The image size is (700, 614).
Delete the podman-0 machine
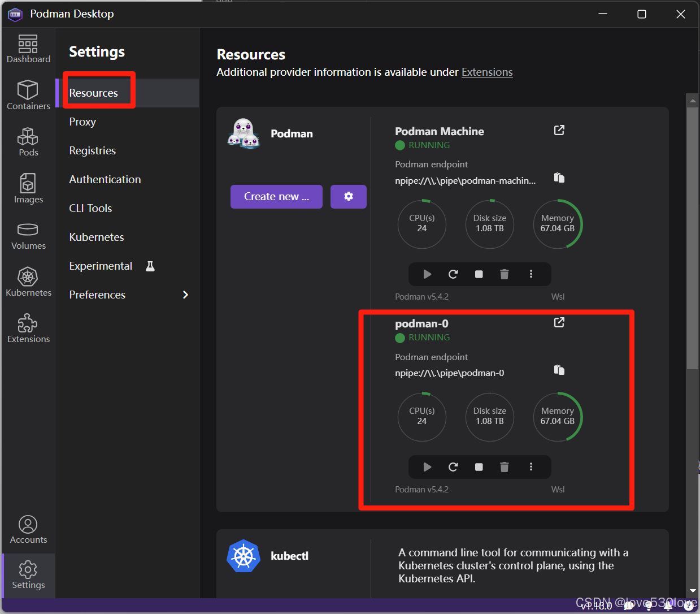[505, 467]
